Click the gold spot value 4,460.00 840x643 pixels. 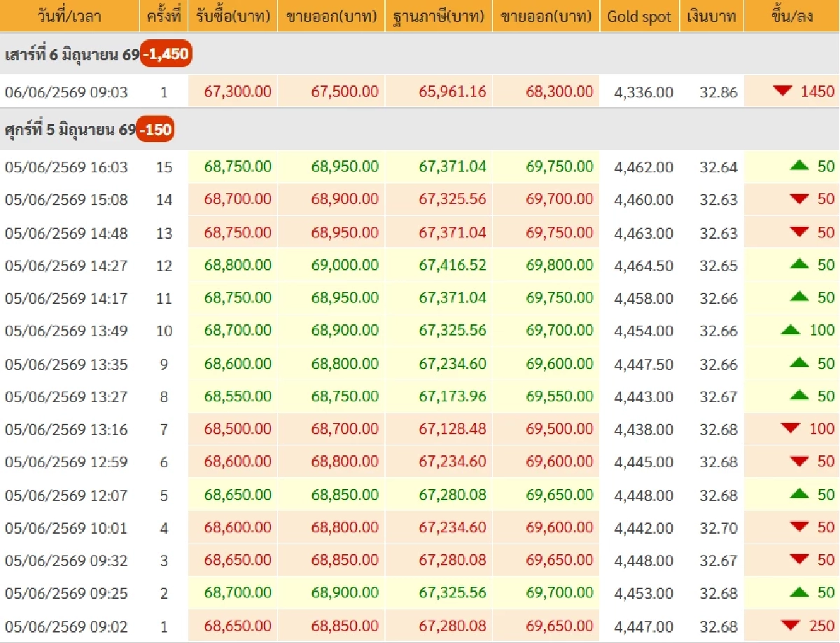643,200
